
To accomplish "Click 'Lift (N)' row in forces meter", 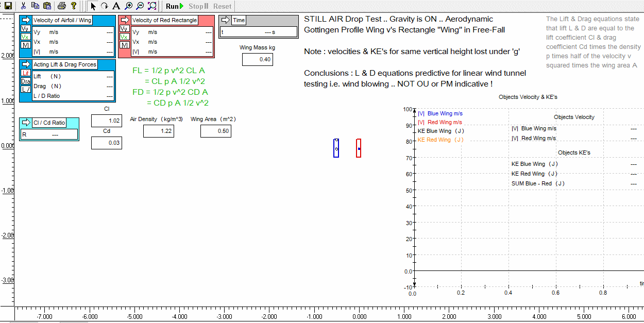I will [x=73, y=76].
